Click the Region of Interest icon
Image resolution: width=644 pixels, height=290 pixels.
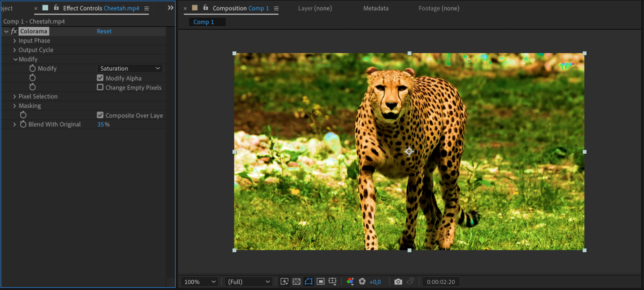tap(321, 282)
